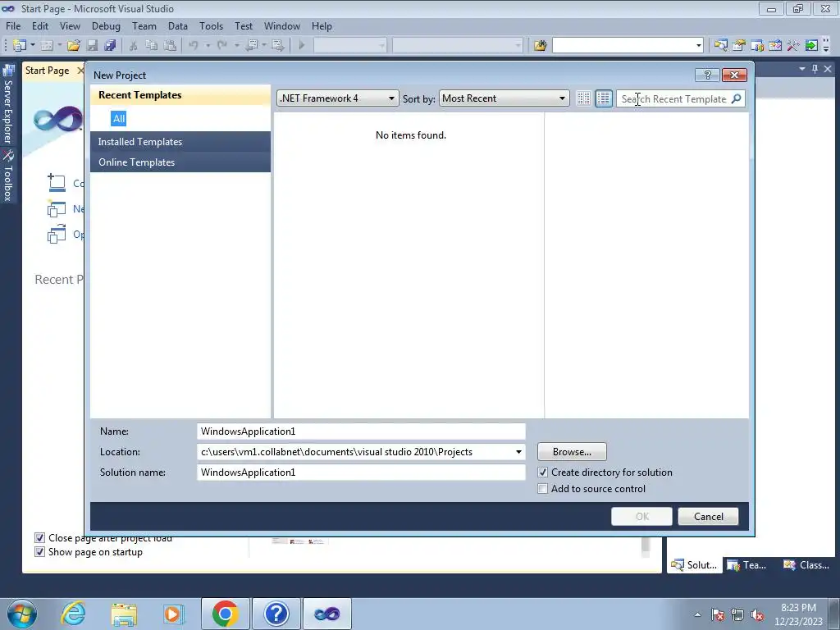The image size is (840, 630).
Task: Open the New Project toolbar dropdown arrow
Action: click(x=32, y=46)
